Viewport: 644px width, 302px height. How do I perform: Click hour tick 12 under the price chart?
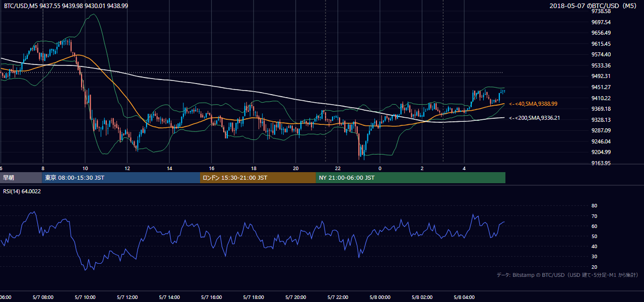[x=127, y=168]
